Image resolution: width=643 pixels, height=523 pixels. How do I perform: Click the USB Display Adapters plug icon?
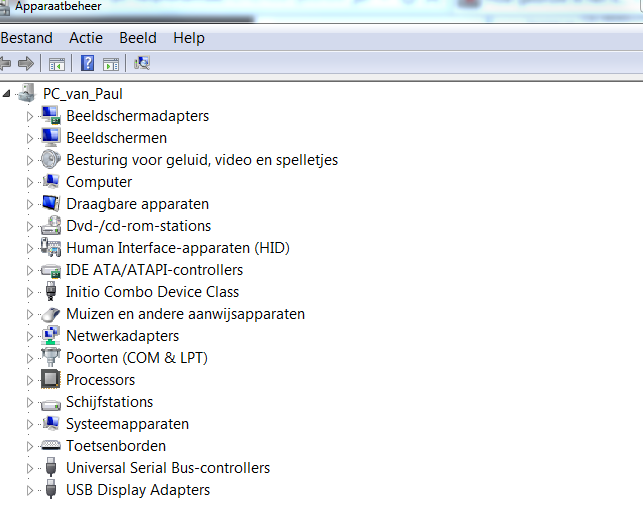[51, 489]
